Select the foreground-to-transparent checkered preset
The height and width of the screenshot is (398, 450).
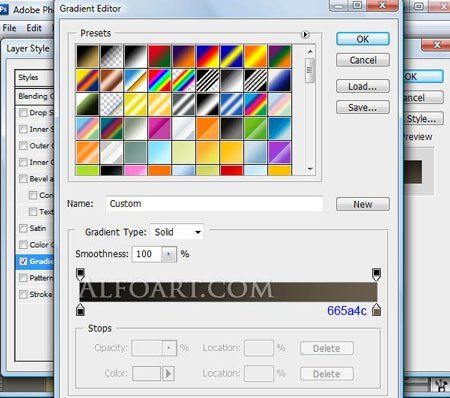(x=112, y=56)
